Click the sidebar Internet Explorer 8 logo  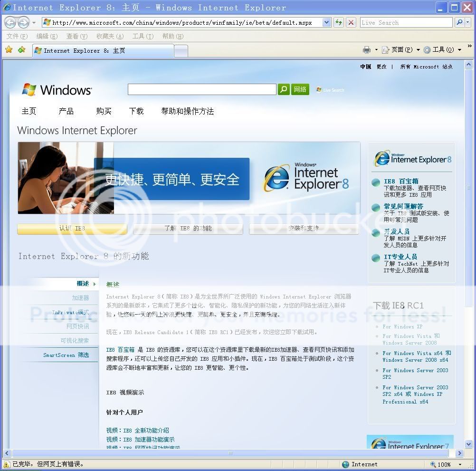(x=413, y=158)
